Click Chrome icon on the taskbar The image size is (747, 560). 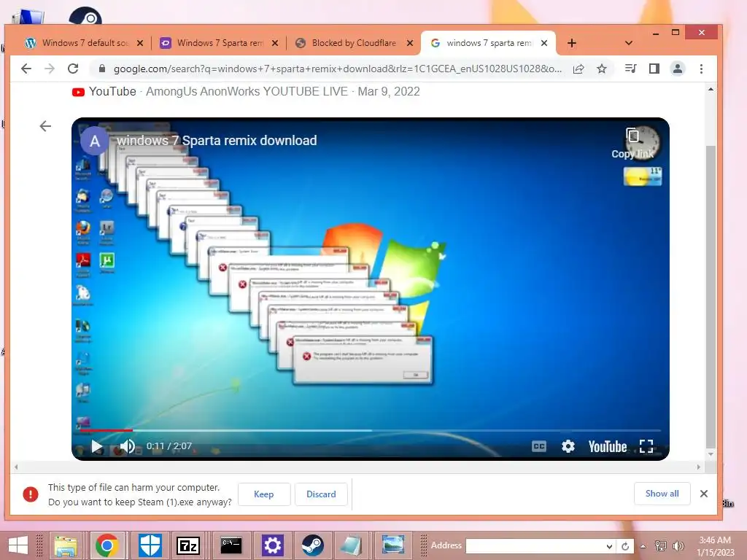click(107, 545)
